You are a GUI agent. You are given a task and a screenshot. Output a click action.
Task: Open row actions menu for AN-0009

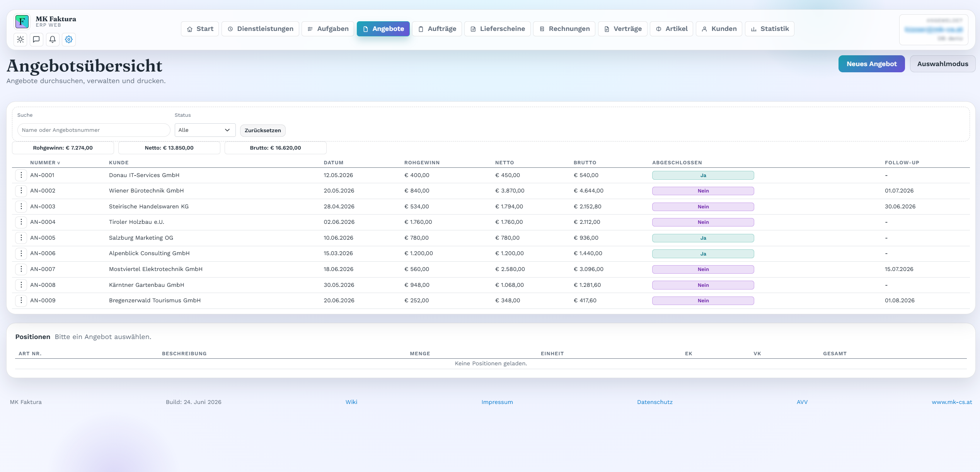point(21,300)
